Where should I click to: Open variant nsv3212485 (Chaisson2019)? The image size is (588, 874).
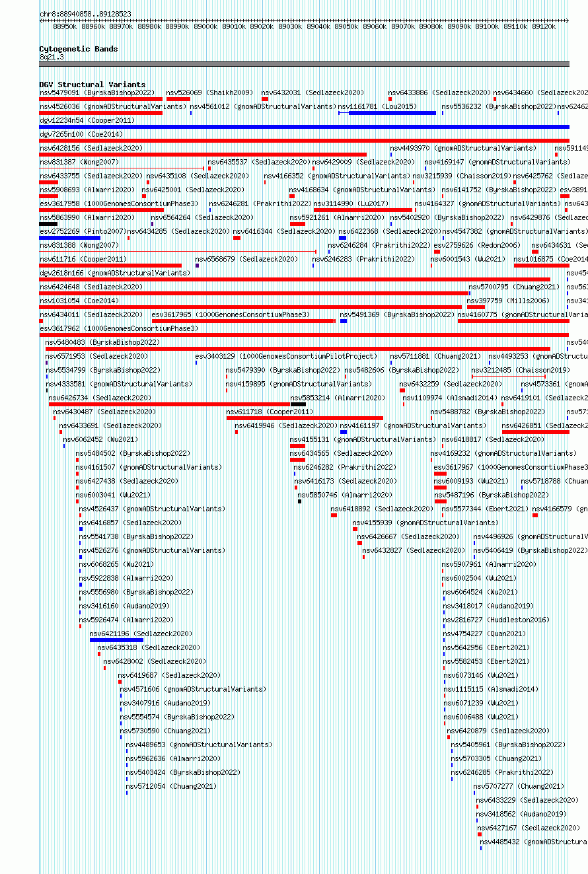(521, 371)
